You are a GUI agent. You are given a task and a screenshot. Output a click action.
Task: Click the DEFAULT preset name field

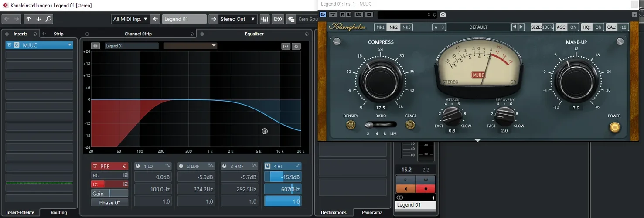(x=478, y=27)
